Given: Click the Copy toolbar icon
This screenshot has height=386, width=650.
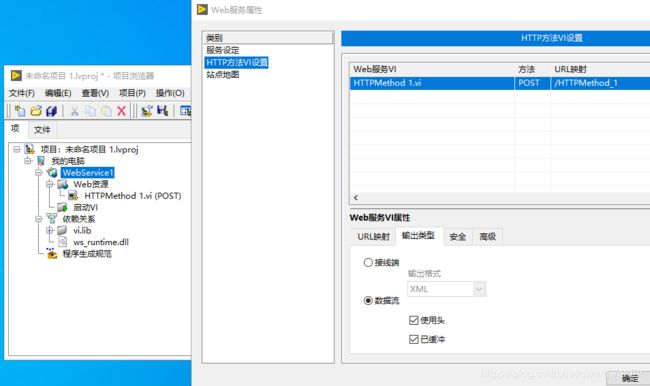Looking at the screenshot, I should [x=90, y=111].
